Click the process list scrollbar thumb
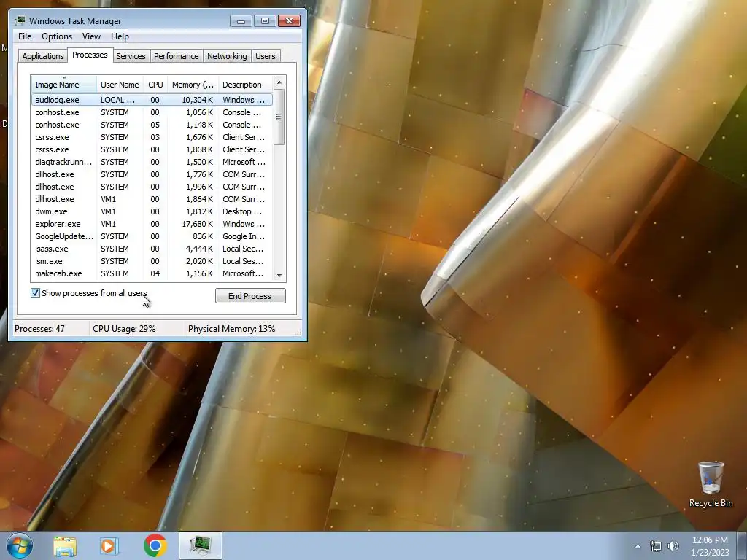 (279, 117)
